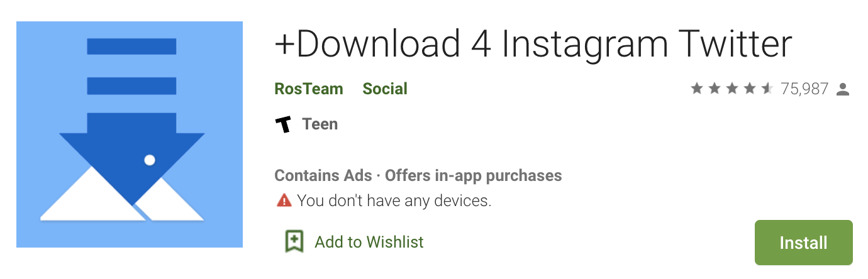Viewport: 868px width, 279px height.
Task: Click the "Add to Wishlist" label
Action: 369,242
